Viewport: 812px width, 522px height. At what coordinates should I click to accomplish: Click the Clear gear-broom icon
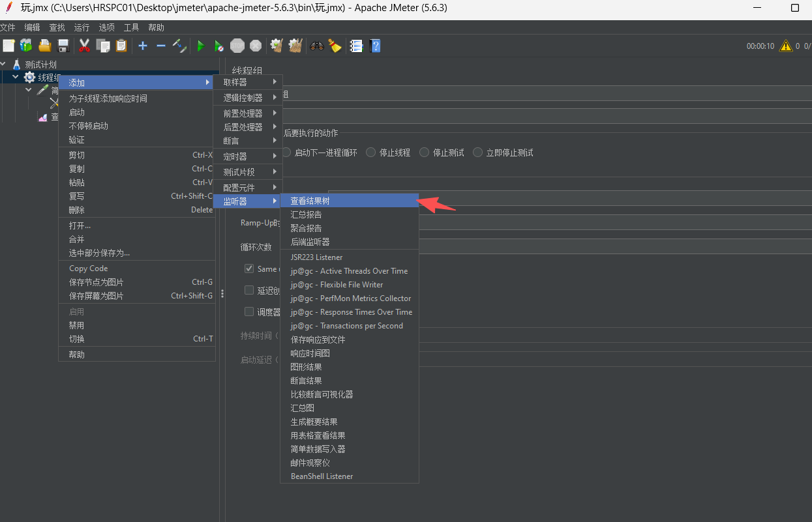[x=277, y=46]
